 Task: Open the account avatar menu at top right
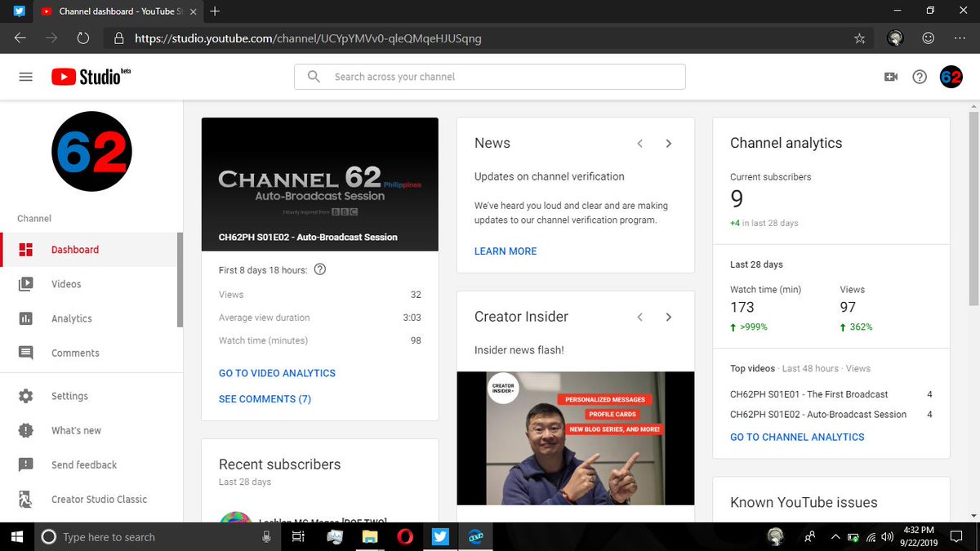(x=951, y=77)
